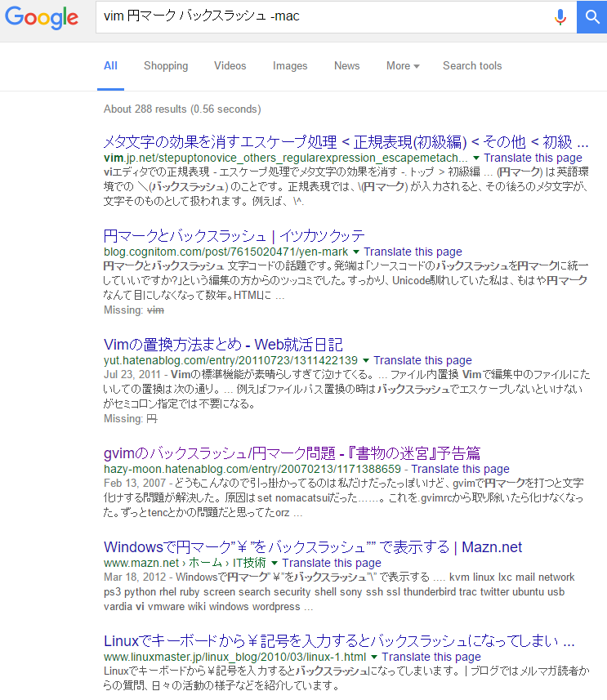Image resolution: width=607 pixels, height=700 pixels.
Task: Translate the yut.hatenablog.com result page
Action: pos(422,360)
